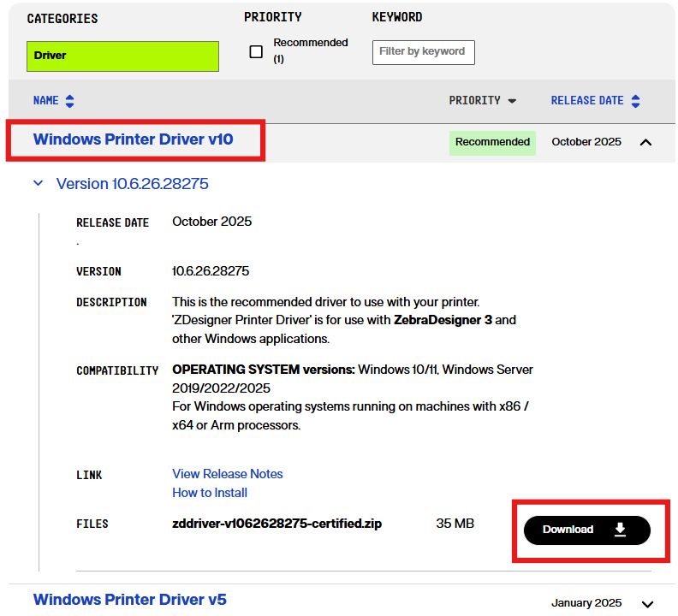Click the KEYWORD heading
Viewport: 678px width, 616px height.
coord(397,17)
